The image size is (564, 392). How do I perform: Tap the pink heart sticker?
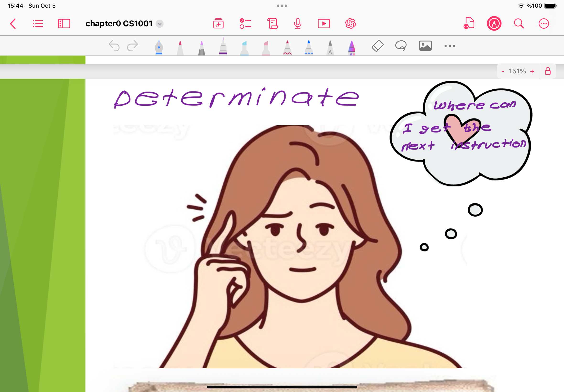[x=462, y=131]
